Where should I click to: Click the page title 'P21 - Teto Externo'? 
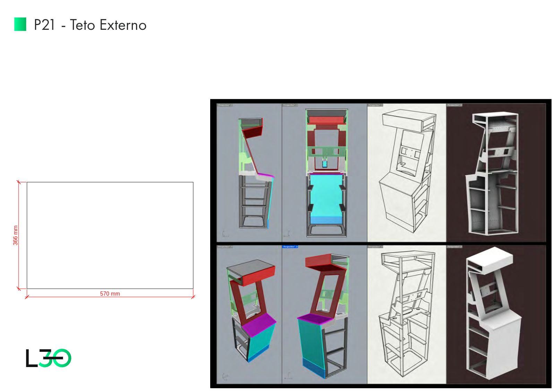pyautogui.click(x=90, y=25)
